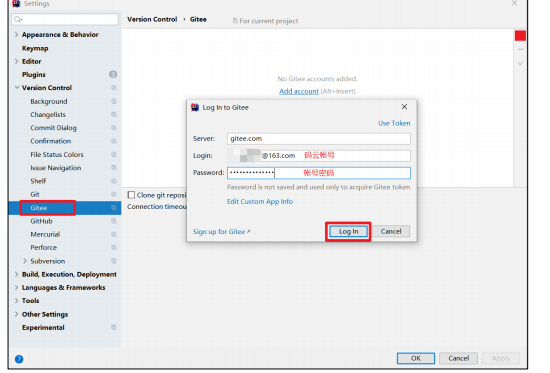Click the plugins update count badge
Screen dimensions: 550x373
click(113, 74)
